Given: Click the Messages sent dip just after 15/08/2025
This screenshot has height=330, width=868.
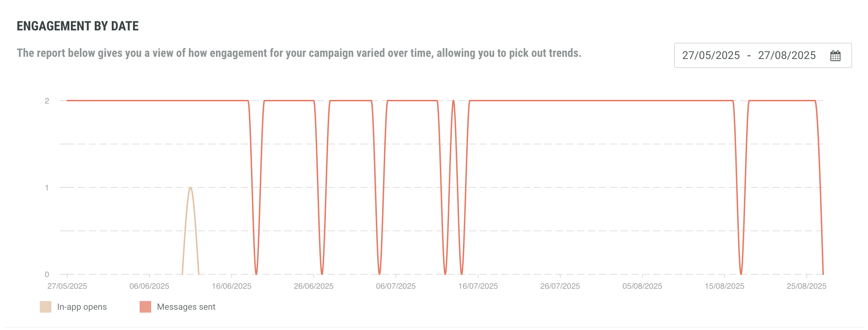Looking at the screenshot, I should click(x=741, y=273).
